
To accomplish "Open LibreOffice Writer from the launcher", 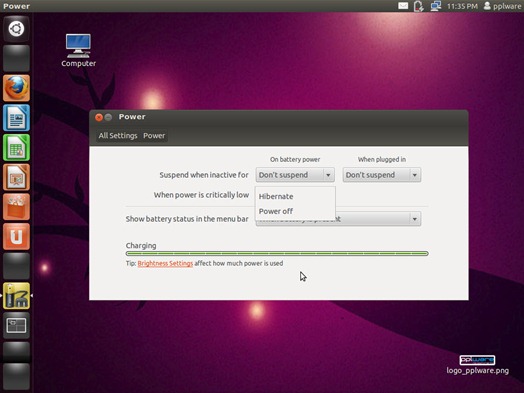I will coord(16,118).
